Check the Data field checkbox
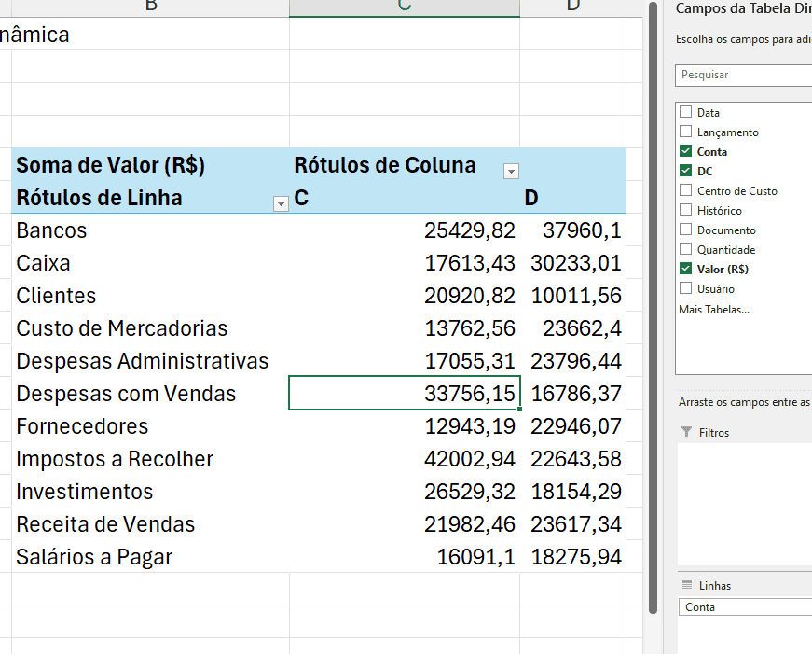This screenshot has height=654, width=812. 686,112
